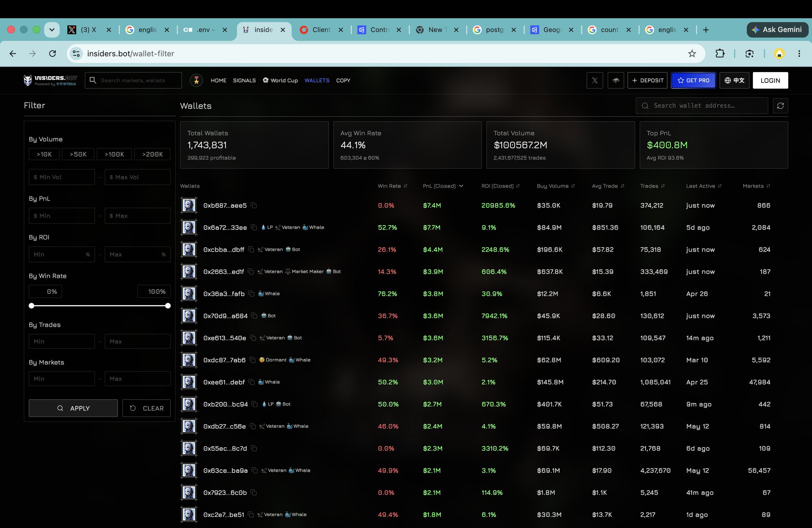Image resolution: width=812 pixels, height=528 pixels.
Task: Open avatar of wallet 0xb687...aee5
Action: point(189,205)
